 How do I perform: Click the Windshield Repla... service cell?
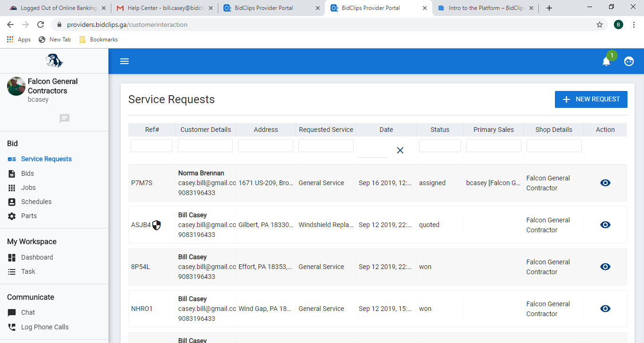(x=326, y=225)
